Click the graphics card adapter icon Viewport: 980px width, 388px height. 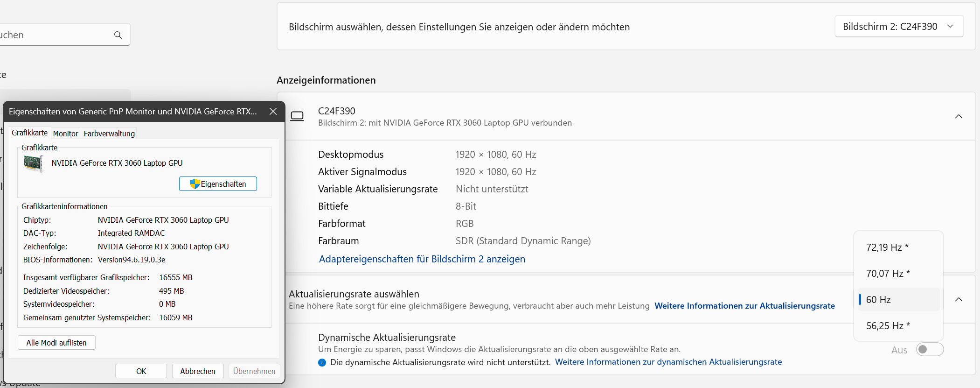coord(33,163)
